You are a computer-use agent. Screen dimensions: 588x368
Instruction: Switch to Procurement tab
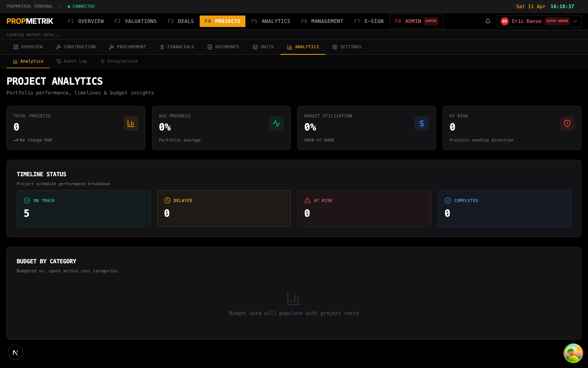pos(128,47)
